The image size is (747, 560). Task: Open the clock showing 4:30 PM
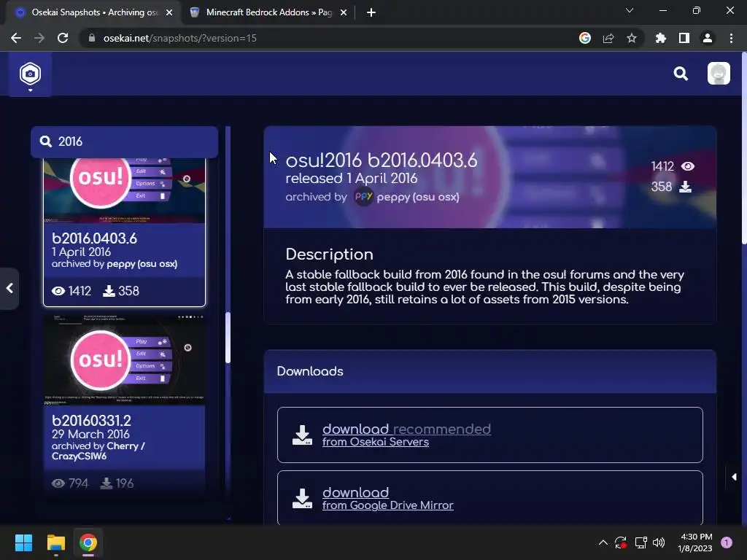pyautogui.click(x=695, y=542)
